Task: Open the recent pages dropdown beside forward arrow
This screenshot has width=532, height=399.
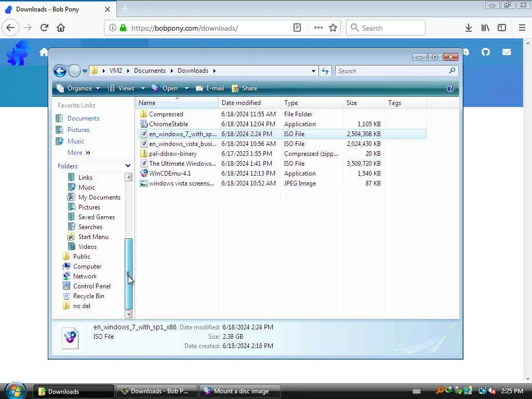Action: click(x=85, y=71)
